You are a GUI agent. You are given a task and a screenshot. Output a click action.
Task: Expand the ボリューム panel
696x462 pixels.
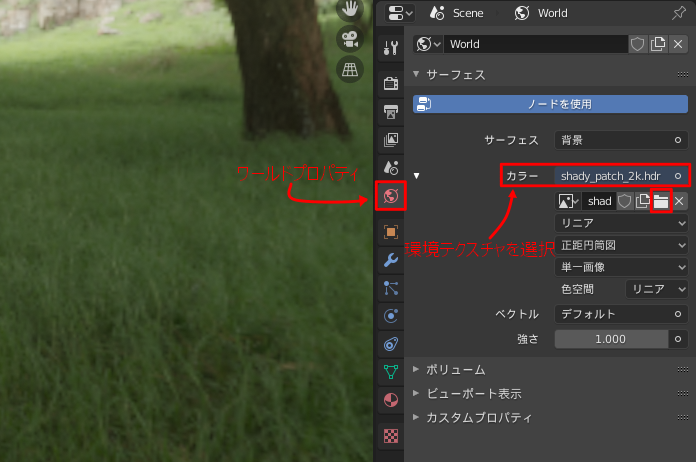coord(416,369)
